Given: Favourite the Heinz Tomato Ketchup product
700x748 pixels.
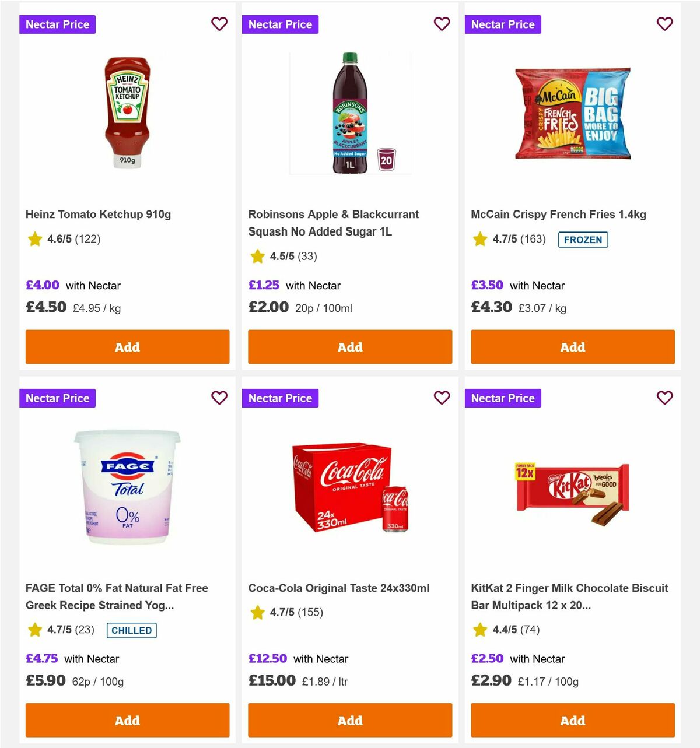Looking at the screenshot, I should [x=219, y=24].
